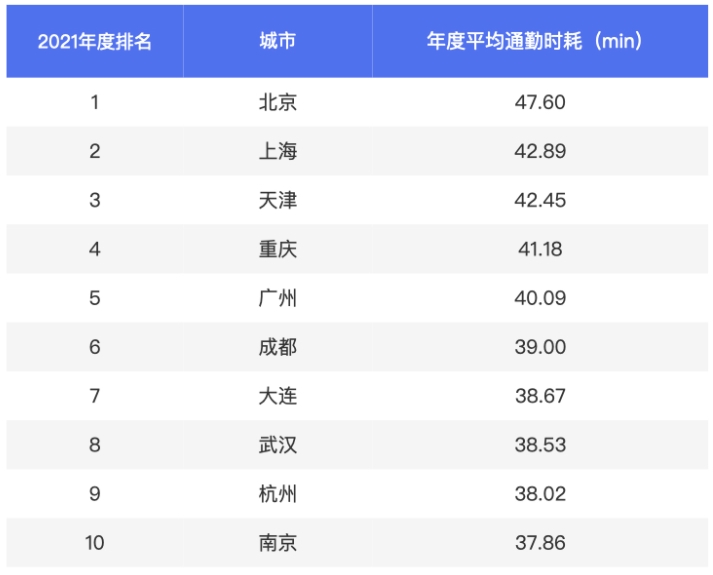The image size is (713, 575).
Task: Select the 成都 city cell
Action: (277, 347)
